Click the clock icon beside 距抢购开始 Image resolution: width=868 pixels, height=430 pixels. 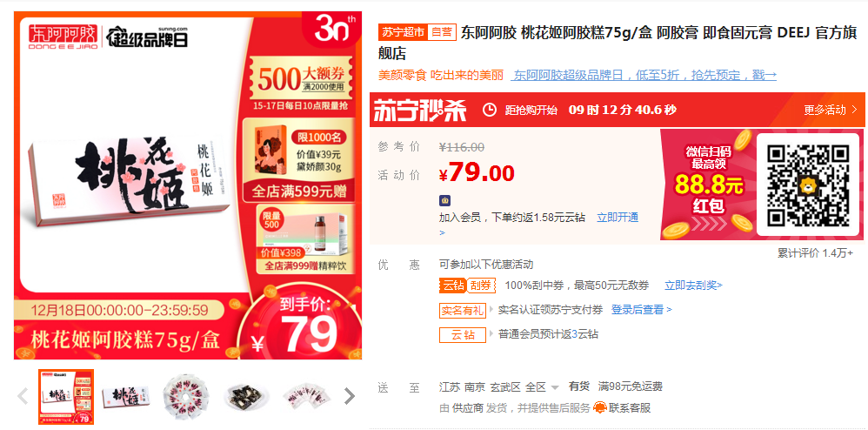tap(490, 110)
